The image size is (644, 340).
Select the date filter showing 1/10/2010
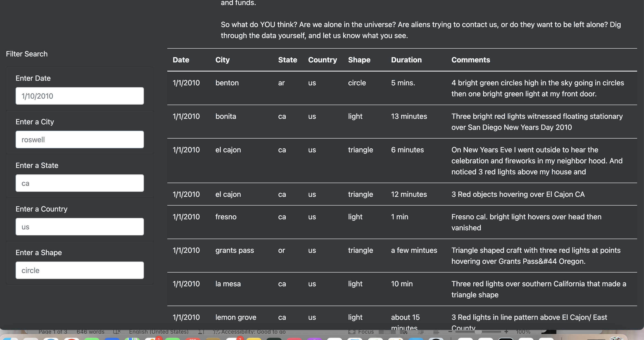79,96
